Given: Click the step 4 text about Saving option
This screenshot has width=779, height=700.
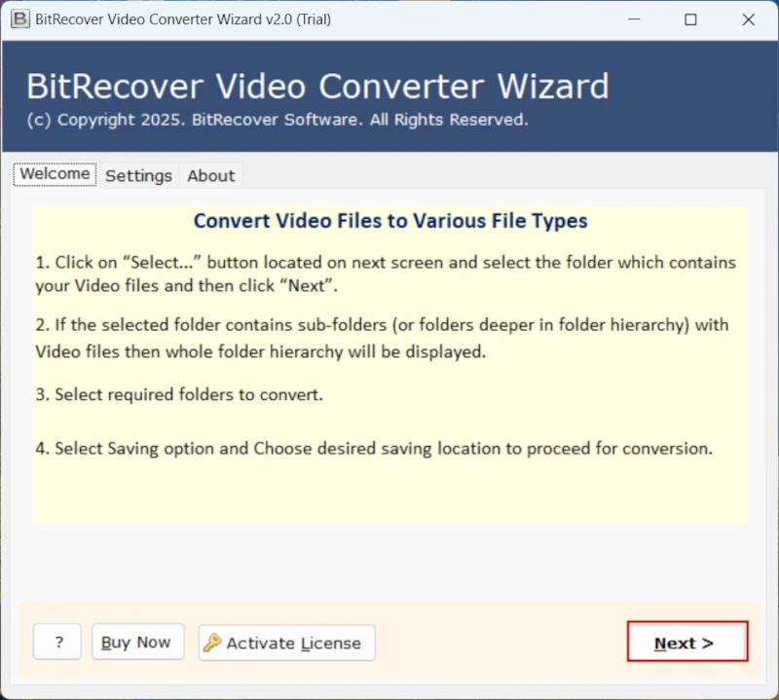Looking at the screenshot, I should [x=374, y=448].
